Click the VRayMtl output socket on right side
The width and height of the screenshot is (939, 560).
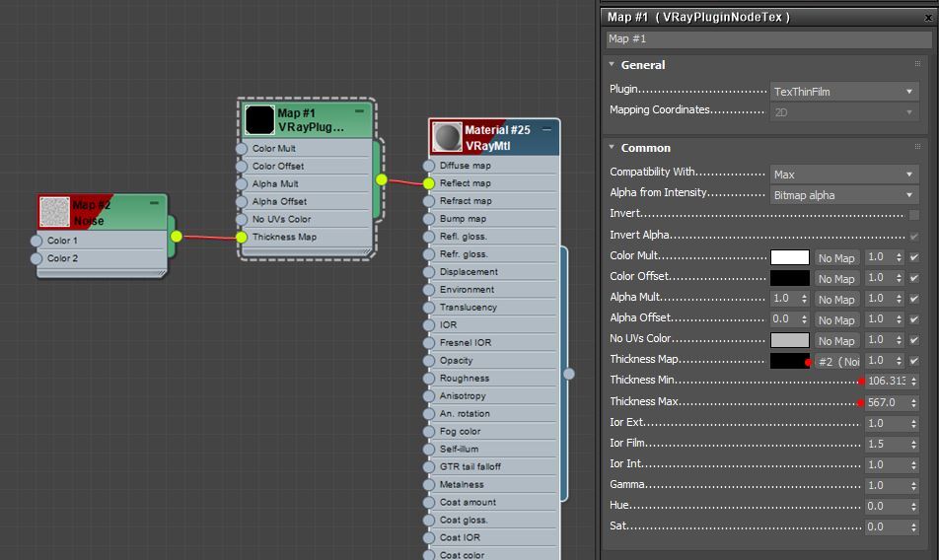(x=569, y=374)
